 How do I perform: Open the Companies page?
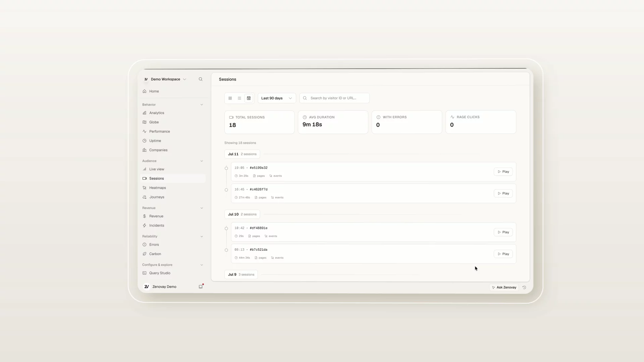(173, 150)
